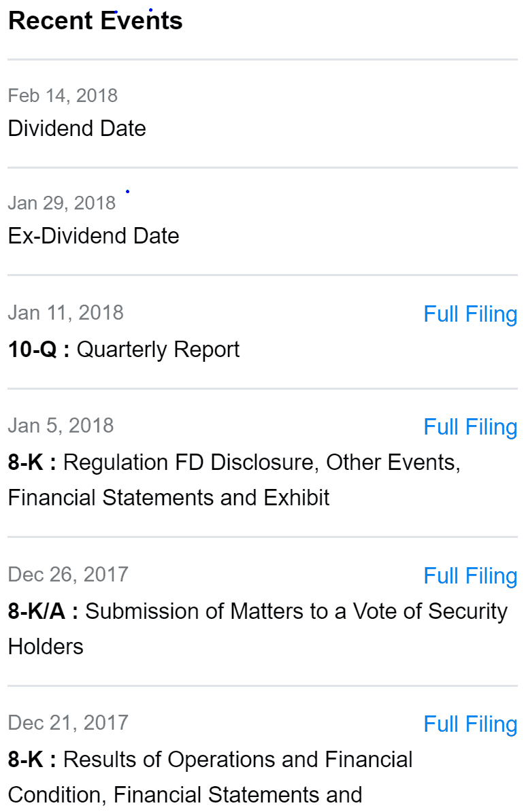The width and height of the screenshot is (526, 812).
Task: Open Full Filing link dated Jan 5, 2018
Action: pyautogui.click(x=470, y=427)
